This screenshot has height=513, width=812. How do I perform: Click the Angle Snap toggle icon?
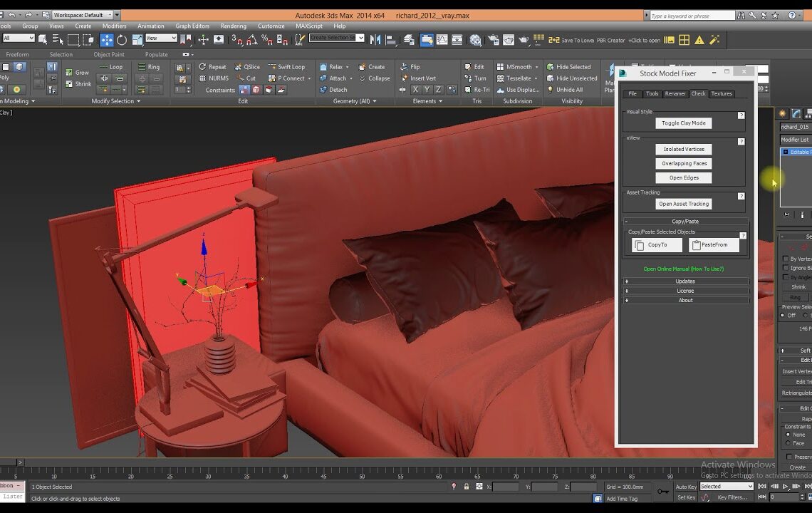click(251, 40)
